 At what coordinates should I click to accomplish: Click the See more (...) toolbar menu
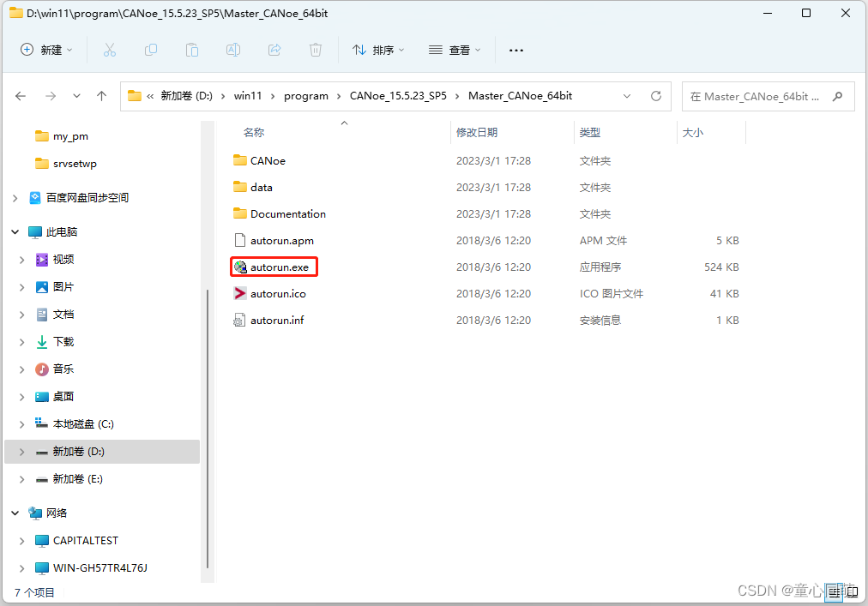(515, 50)
